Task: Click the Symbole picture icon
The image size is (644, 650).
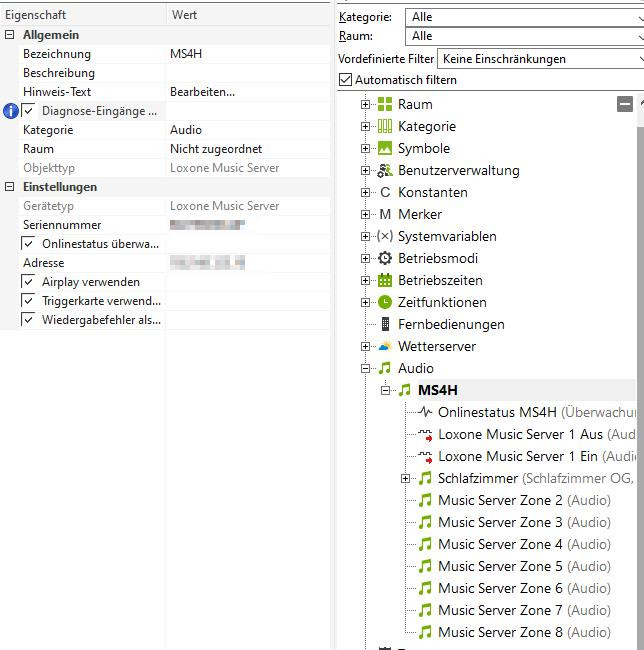Action: [385, 148]
